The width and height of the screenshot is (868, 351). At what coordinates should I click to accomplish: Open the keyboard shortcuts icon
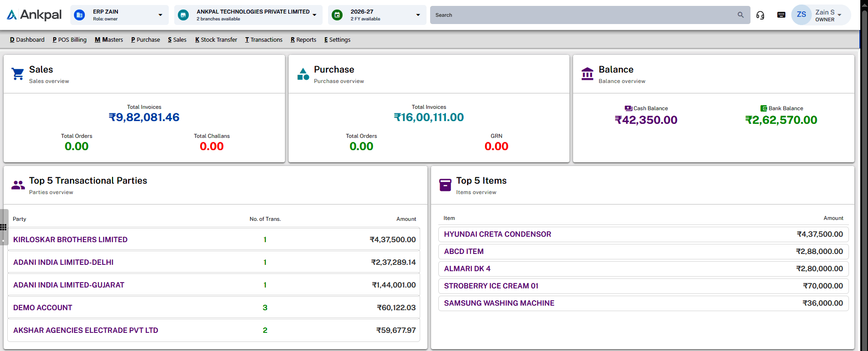tap(781, 15)
